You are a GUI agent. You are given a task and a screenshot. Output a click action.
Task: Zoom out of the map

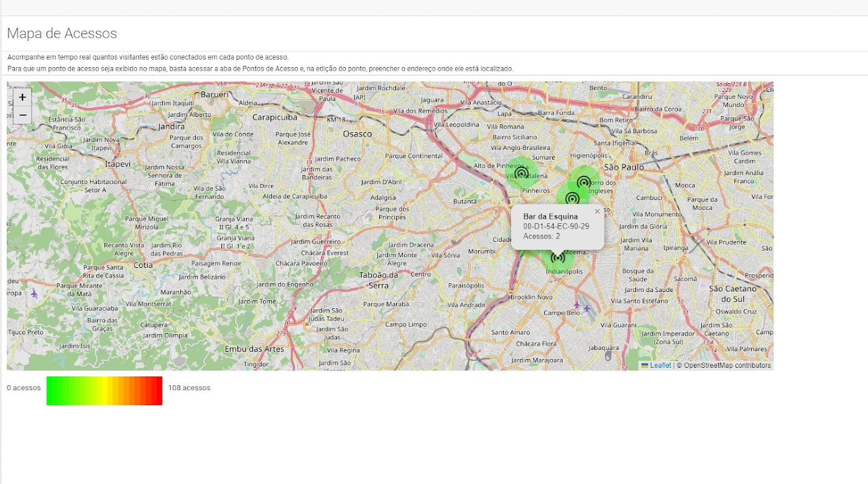click(x=22, y=115)
